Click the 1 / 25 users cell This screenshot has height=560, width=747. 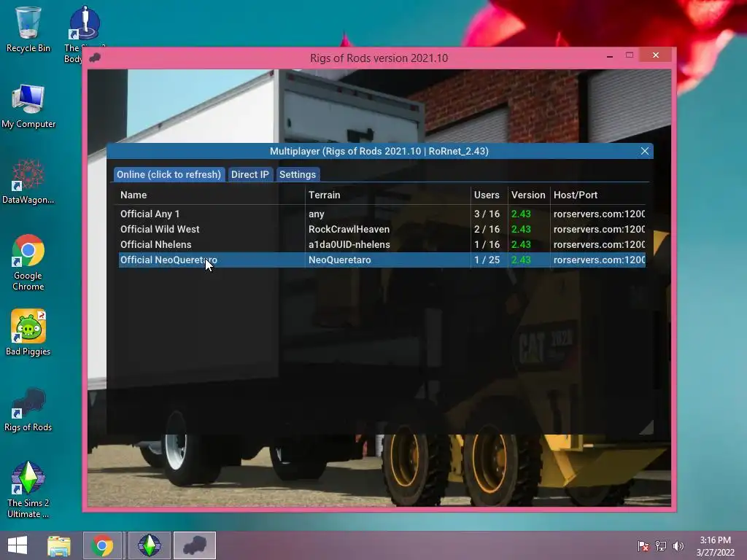point(487,260)
